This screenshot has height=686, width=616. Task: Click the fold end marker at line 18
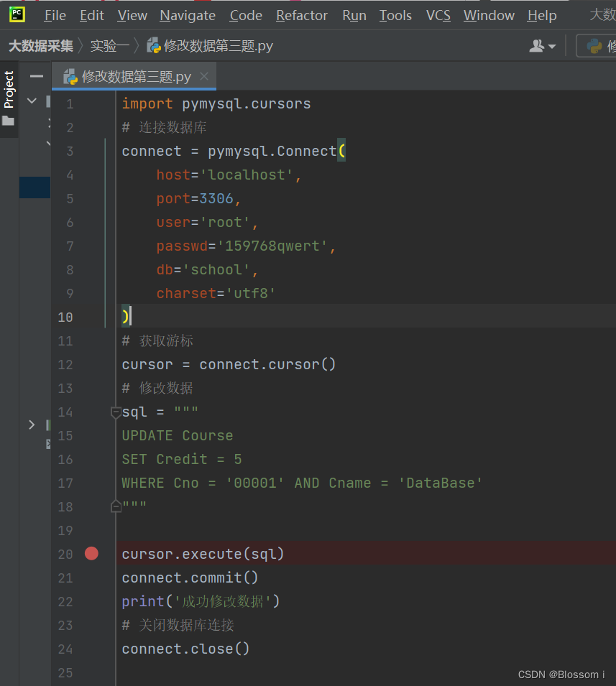pos(116,506)
